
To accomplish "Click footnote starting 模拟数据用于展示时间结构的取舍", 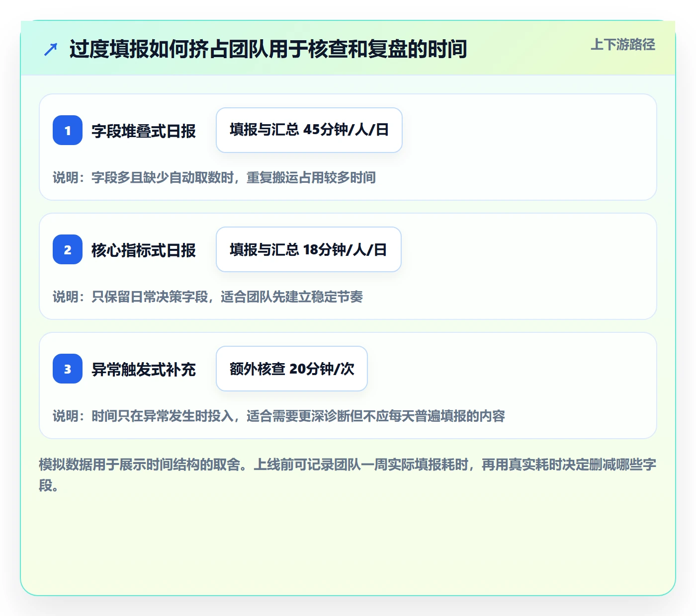I will pyautogui.click(x=348, y=475).
